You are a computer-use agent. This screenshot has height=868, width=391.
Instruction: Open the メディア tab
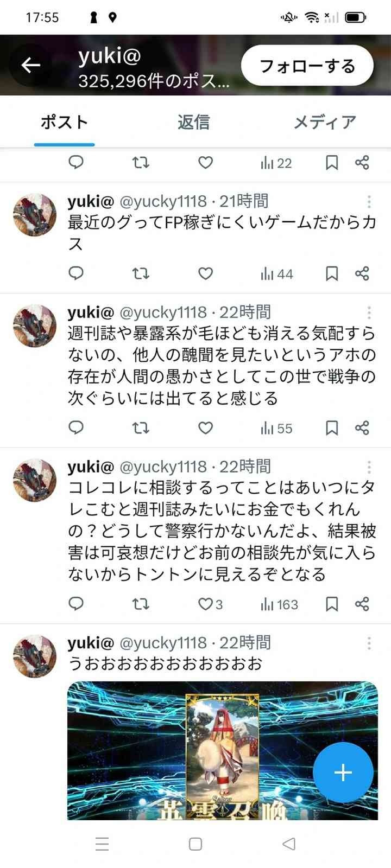pyautogui.click(x=324, y=122)
